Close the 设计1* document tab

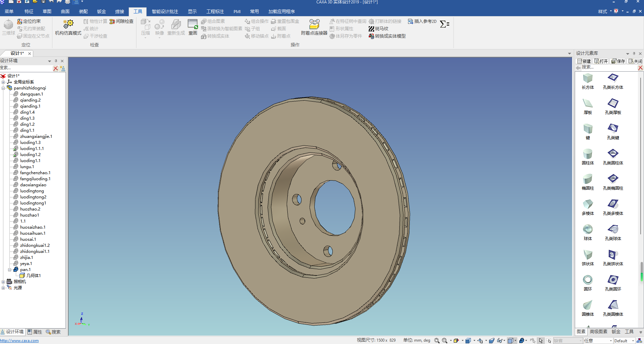coord(30,53)
